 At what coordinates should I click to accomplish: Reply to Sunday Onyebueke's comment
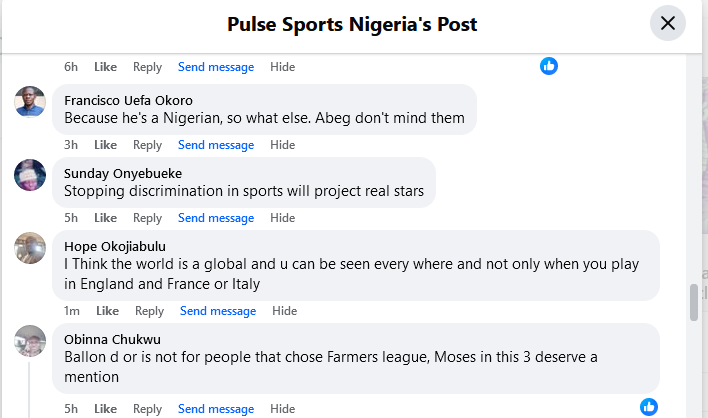[147, 218]
